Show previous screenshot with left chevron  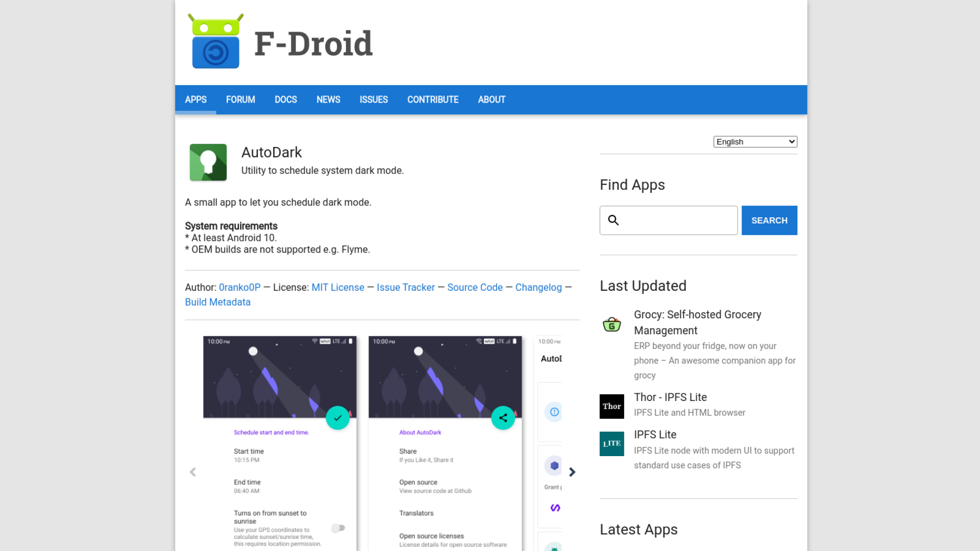[193, 472]
